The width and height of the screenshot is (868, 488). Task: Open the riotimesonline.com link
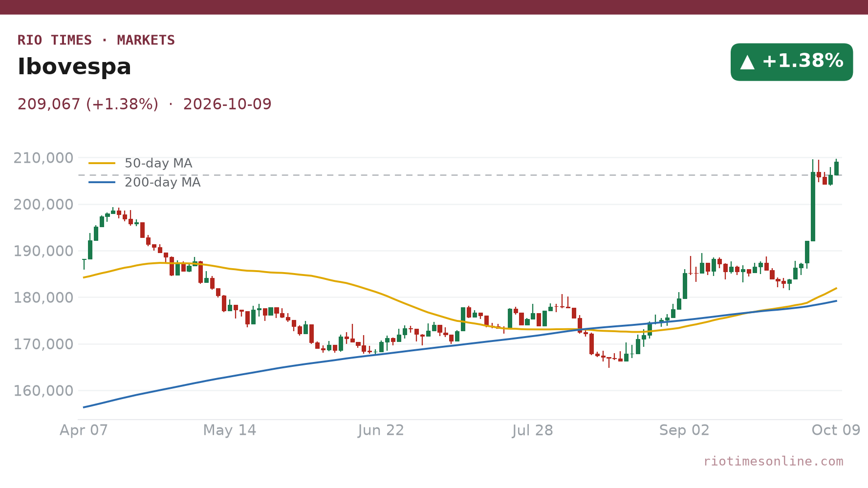point(773,461)
